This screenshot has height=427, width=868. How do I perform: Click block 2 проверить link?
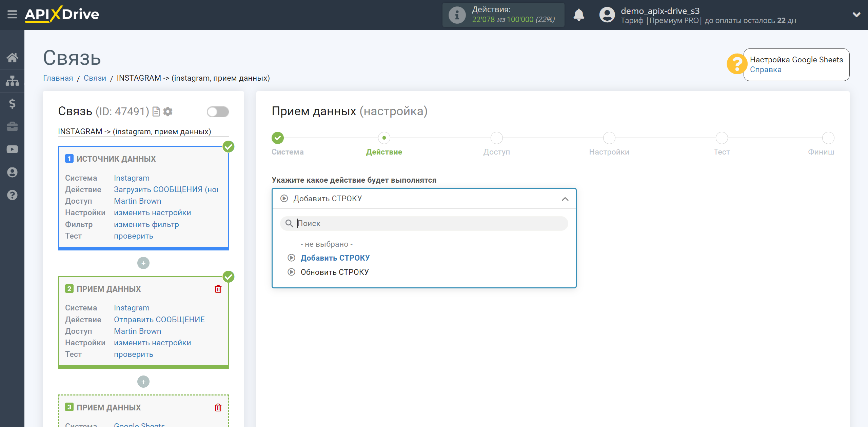tap(133, 354)
